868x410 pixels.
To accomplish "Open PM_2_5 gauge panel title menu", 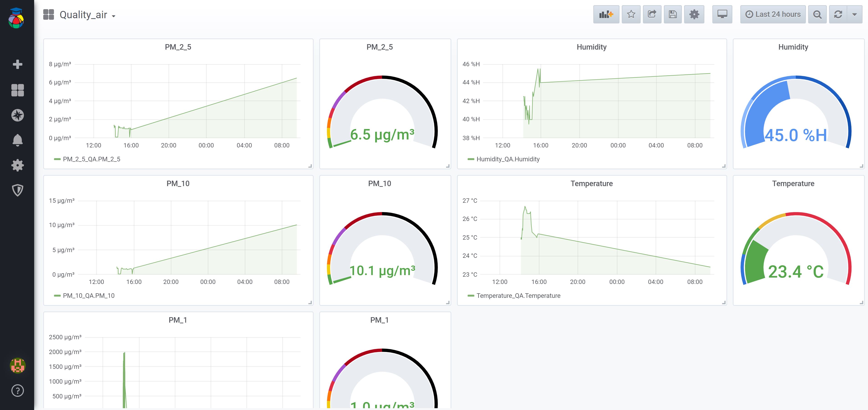I will click(x=380, y=47).
